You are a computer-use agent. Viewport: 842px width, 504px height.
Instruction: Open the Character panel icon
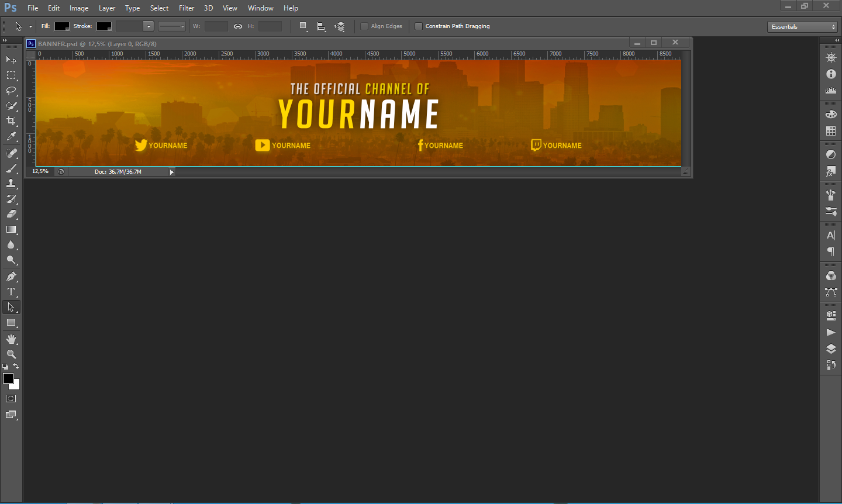[x=831, y=236]
